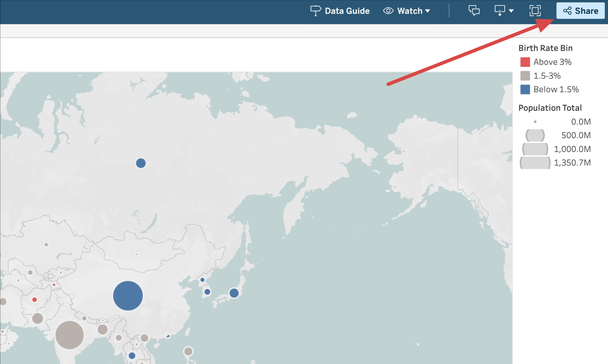
Task: Click the Share network icon
Action: click(567, 11)
